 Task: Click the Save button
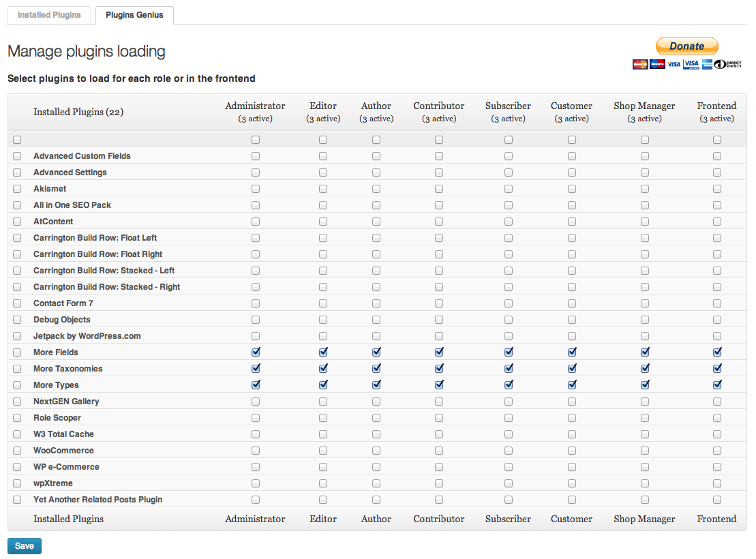(25, 546)
